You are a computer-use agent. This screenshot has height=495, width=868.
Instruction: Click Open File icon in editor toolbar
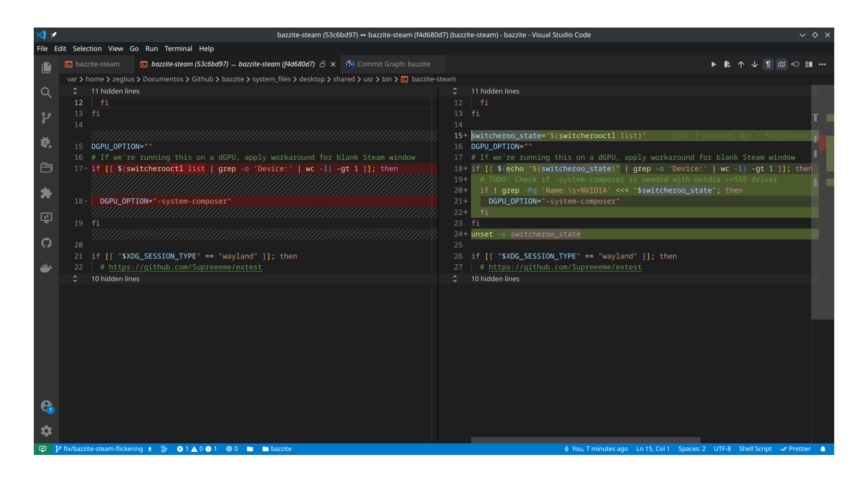click(x=727, y=64)
